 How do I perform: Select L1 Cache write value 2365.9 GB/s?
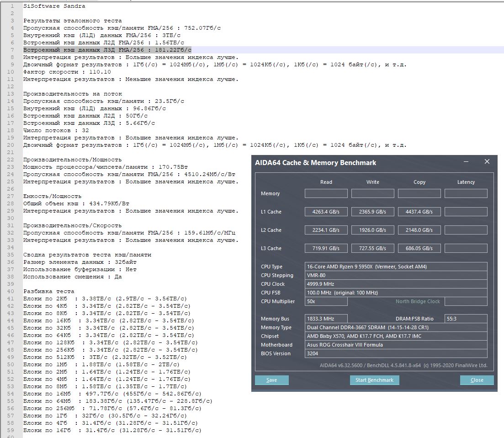(372, 212)
